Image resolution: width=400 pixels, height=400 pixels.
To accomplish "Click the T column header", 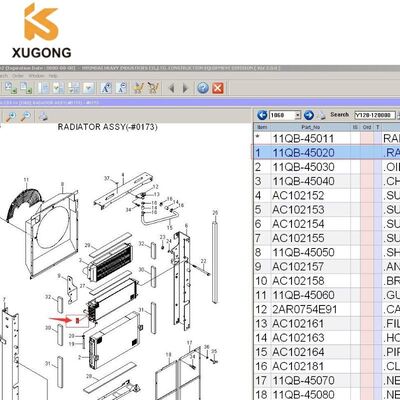I will [378, 127].
